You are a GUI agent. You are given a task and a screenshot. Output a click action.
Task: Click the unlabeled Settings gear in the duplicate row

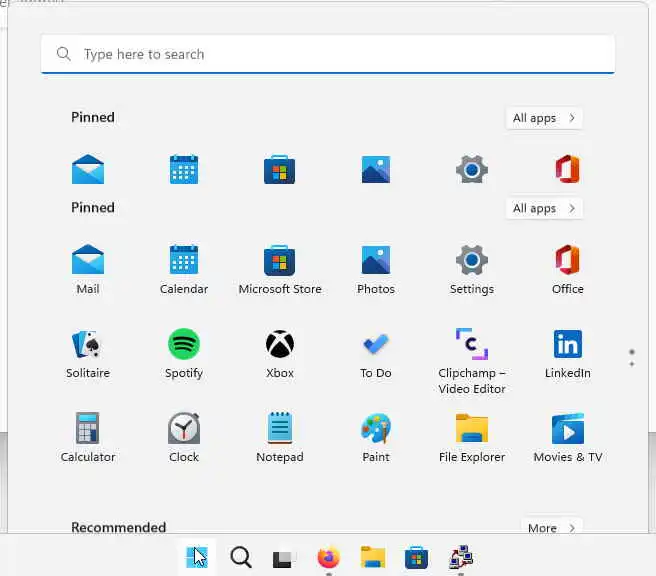[x=472, y=169]
